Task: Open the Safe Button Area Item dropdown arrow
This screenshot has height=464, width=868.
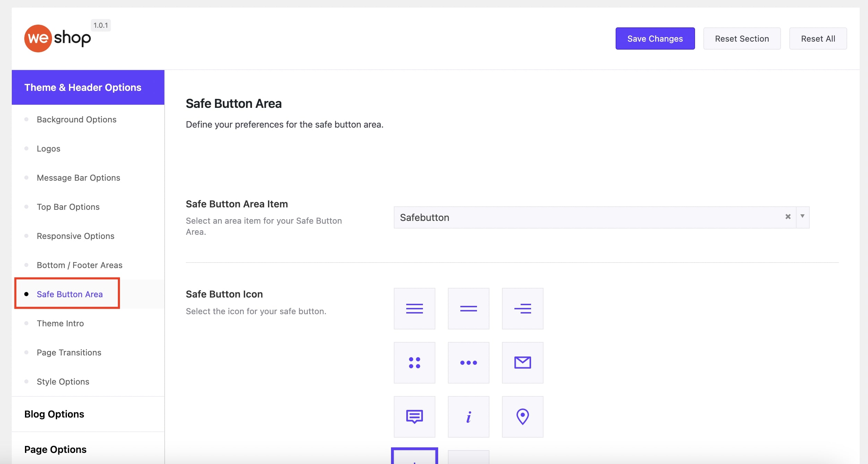Action: 802,217
